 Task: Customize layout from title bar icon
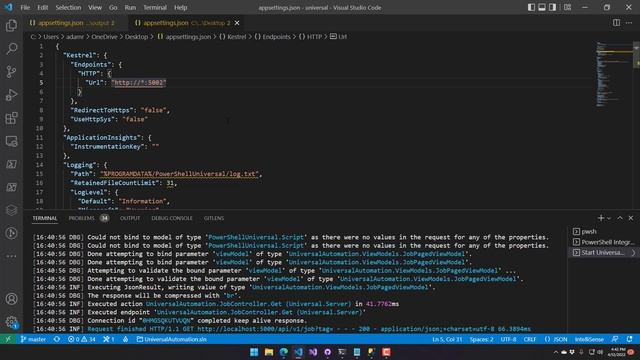pos(567,7)
